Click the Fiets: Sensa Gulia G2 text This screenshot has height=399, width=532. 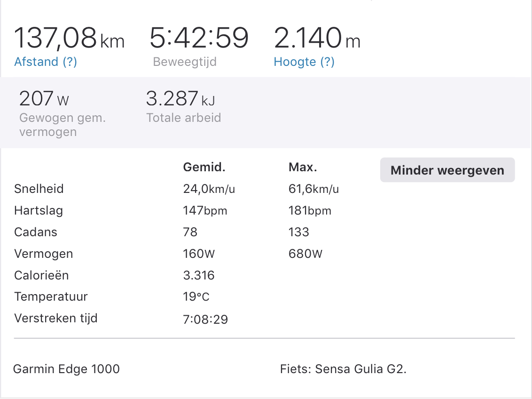[x=343, y=369]
